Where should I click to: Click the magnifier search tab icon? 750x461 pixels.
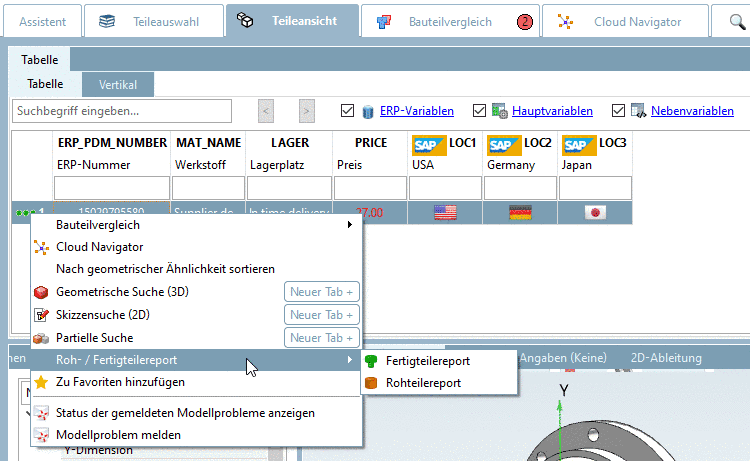[737, 22]
